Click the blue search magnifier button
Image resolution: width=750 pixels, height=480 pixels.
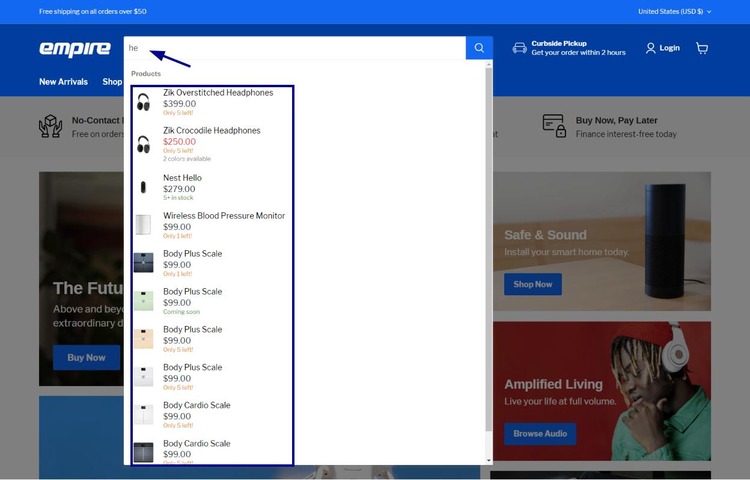click(479, 48)
